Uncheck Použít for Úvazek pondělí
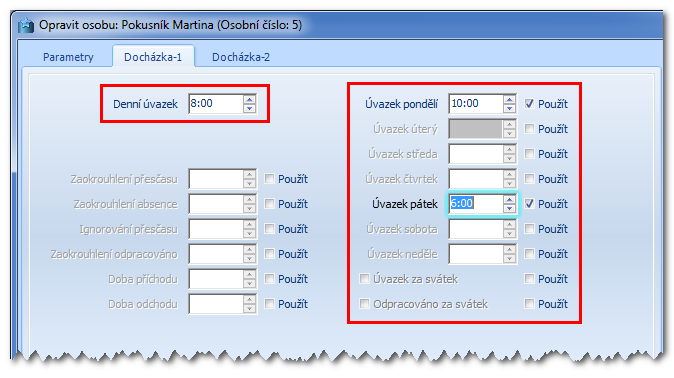The image size is (674, 378). pos(530,104)
